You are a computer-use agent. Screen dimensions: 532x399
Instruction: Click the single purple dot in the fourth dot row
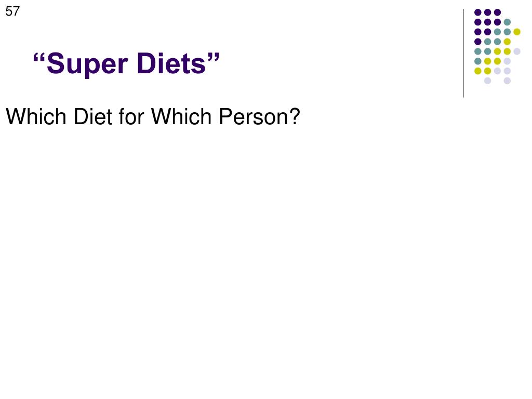[x=477, y=42]
